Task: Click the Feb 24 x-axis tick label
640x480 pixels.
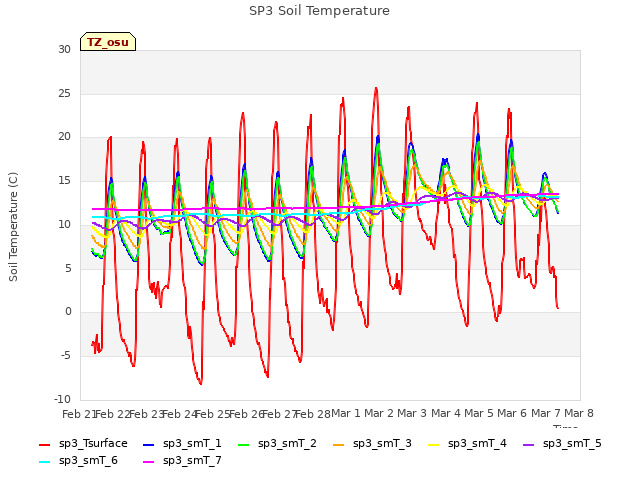Action: click(180, 414)
